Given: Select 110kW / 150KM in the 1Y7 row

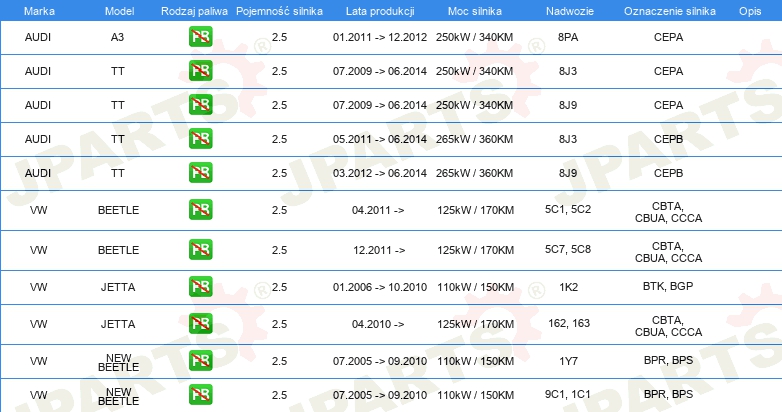Looking at the screenshot, I should point(475,361).
